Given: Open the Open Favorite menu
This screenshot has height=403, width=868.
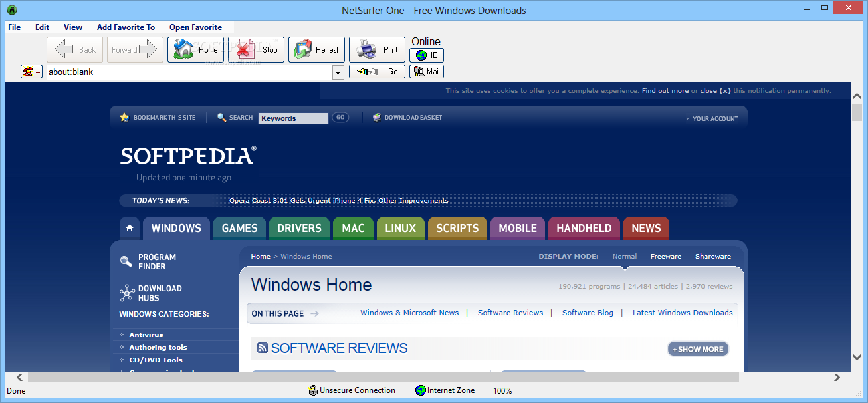Looking at the screenshot, I should [195, 27].
